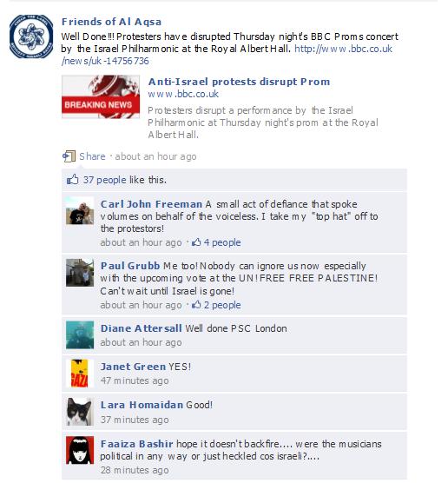Screen dimensions: 448x483
Task: Open Janet Green's yellow Gaza avatar
Action: point(80,373)
